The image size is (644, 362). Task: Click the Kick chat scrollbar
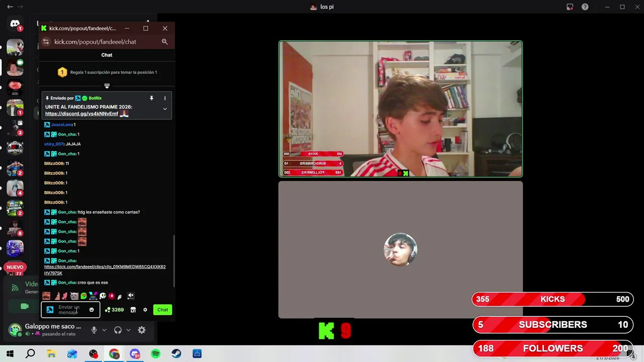tap(174, 261)
